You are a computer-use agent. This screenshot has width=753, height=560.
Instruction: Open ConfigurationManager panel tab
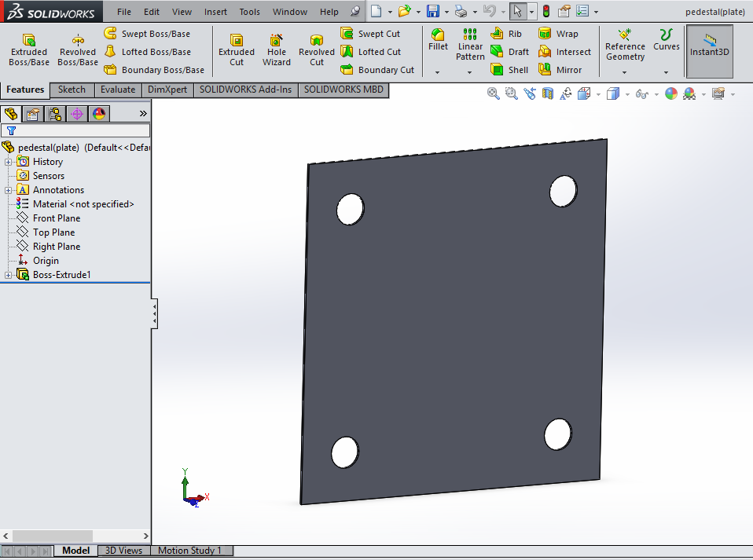[55, 114]
